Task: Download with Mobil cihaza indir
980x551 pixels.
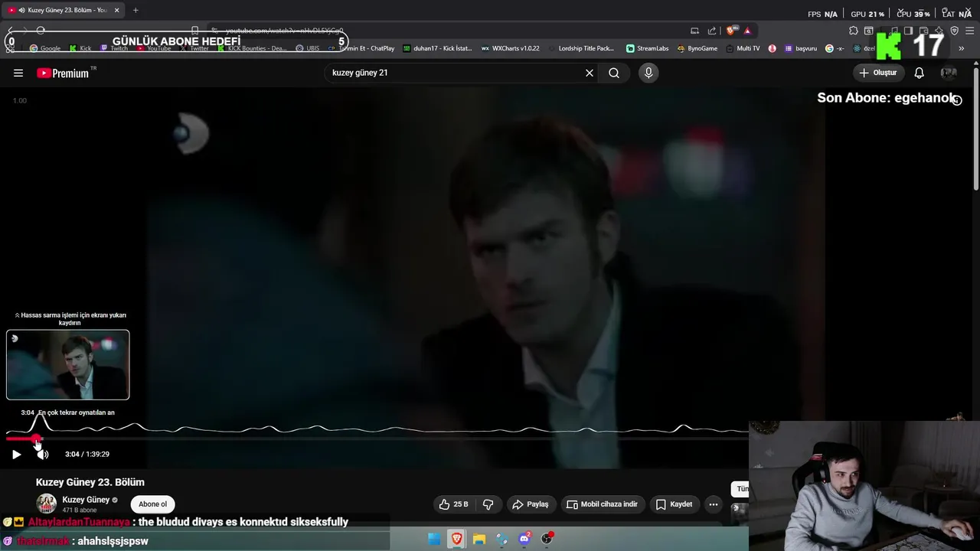Action: click(x=602, y=504)
